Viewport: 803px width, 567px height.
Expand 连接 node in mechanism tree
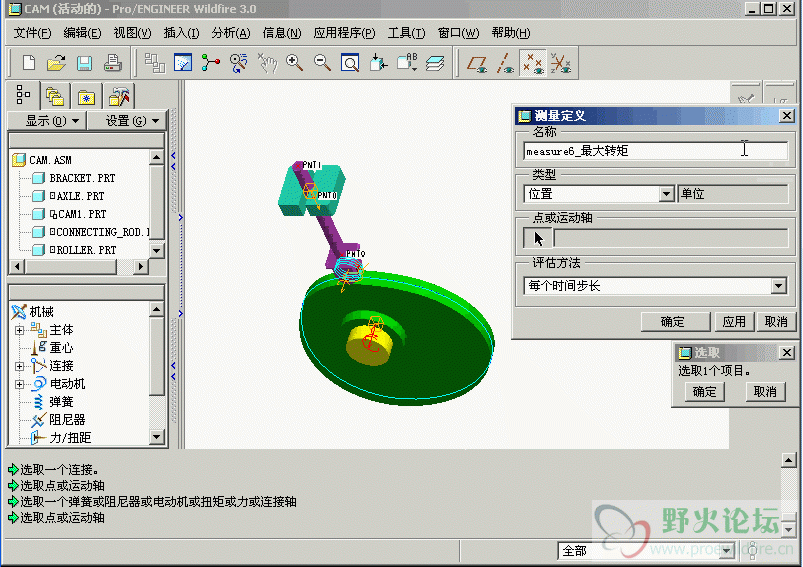pyautogui.click(x=19, y=366)
